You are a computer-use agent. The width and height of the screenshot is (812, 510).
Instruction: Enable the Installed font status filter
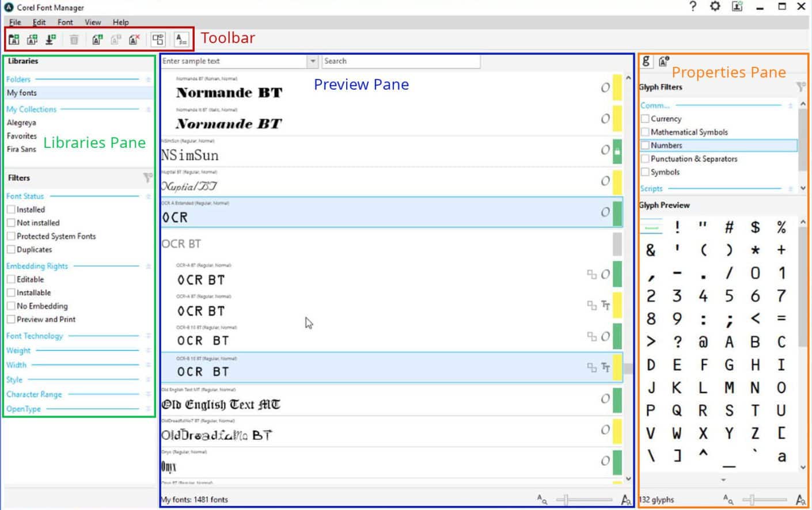(x=10, y=210)
